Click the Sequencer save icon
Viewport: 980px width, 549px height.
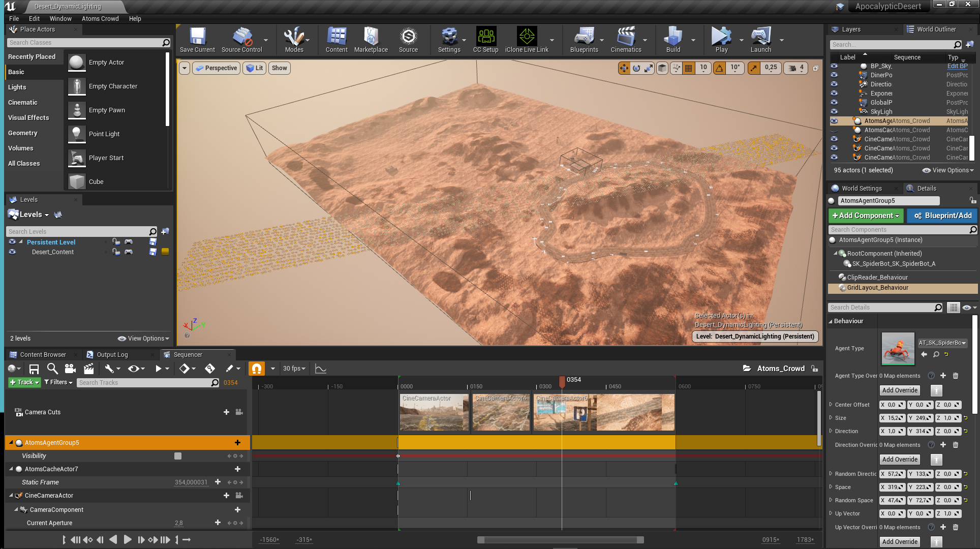(34, 369)
